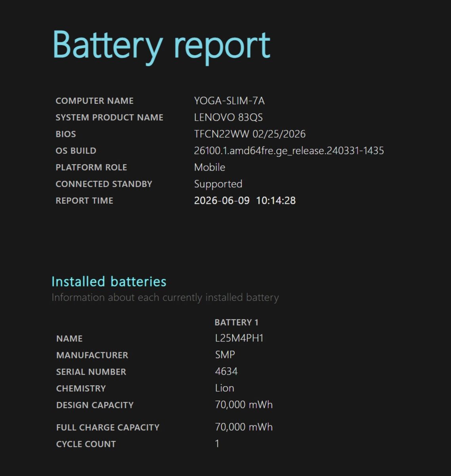Click the design capacity 70,000 mWh value
The width and height of the screenshot is (451, 476).
(x=244, y=405)
